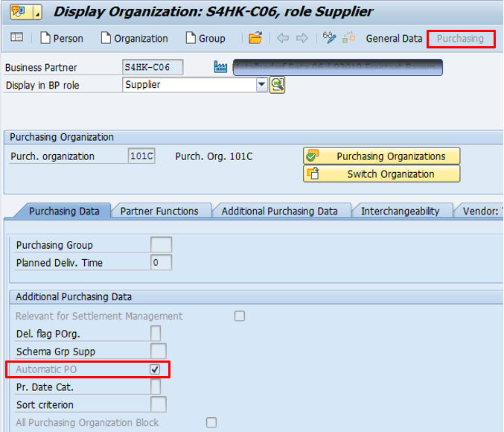Expand the Display in BP role dropdown
The height and width of the screenshot is (432, 504).
[261, 85]
